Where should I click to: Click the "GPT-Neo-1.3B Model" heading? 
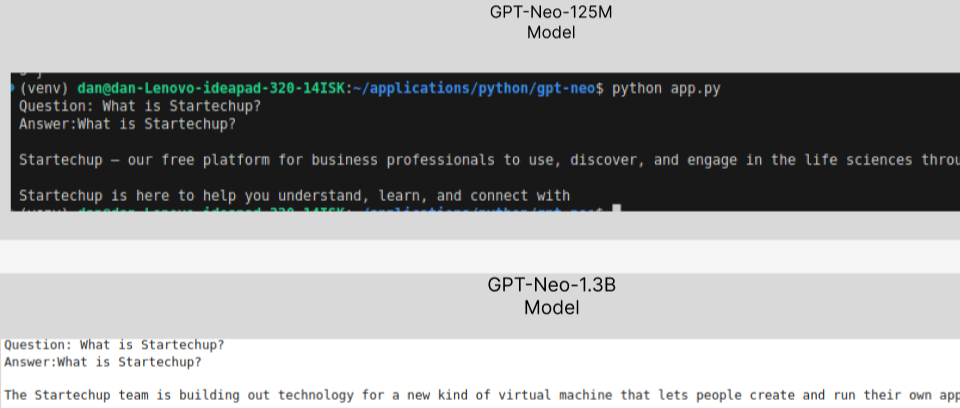click(551, 296)
